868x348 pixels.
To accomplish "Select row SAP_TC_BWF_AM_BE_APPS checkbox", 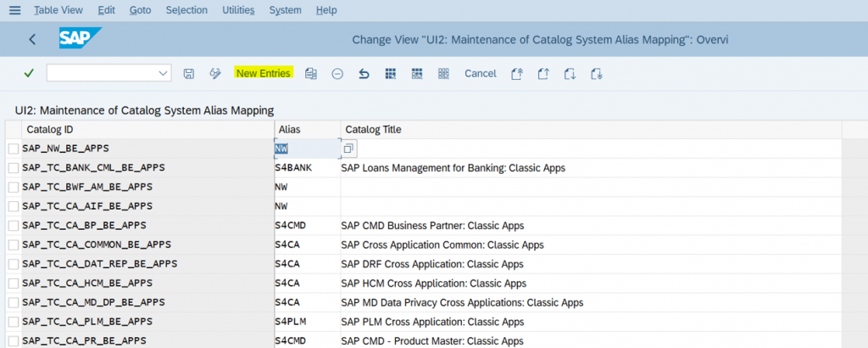I will pyautogui.click(x=14, y=188).
